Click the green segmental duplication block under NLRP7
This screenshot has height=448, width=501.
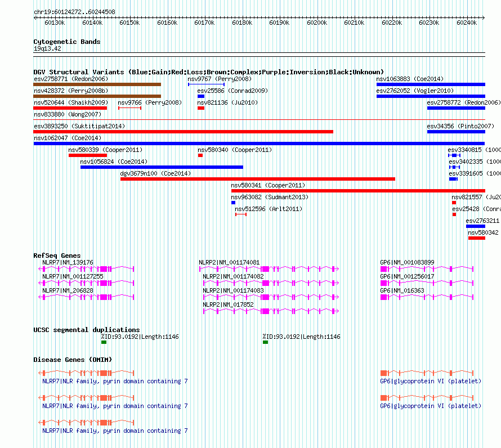[104, 342]
